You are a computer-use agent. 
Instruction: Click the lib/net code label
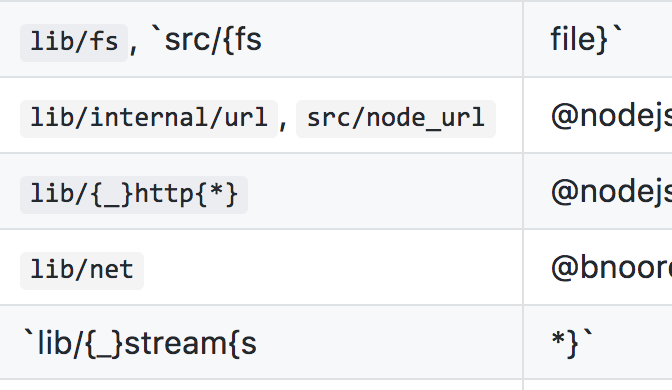click(82, 270)
